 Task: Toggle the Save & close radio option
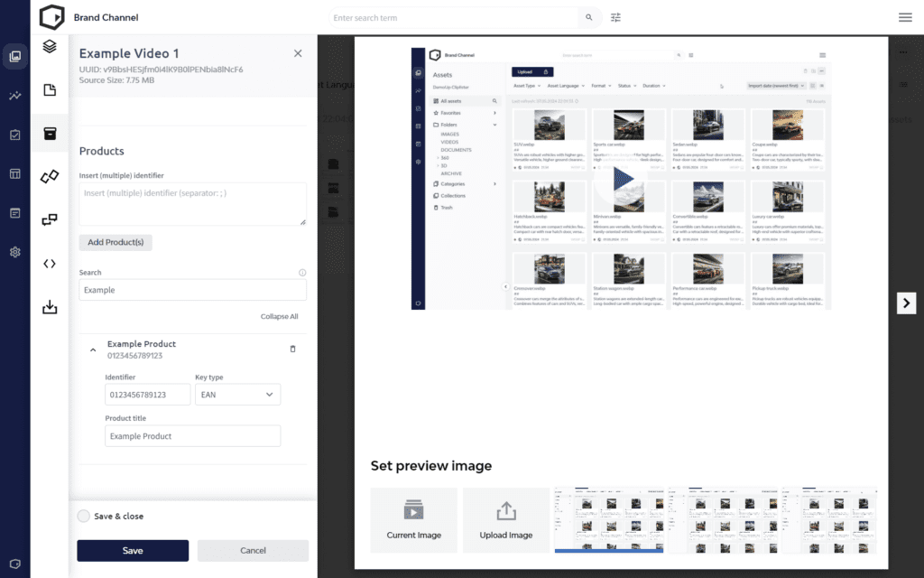pyautogui.click(x=84, y=516)
